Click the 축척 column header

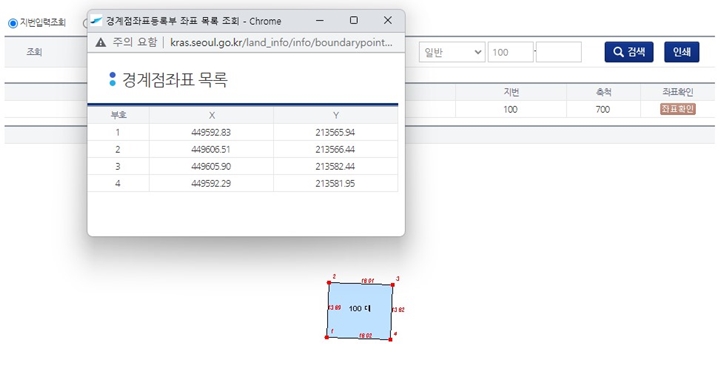point(603,92)
